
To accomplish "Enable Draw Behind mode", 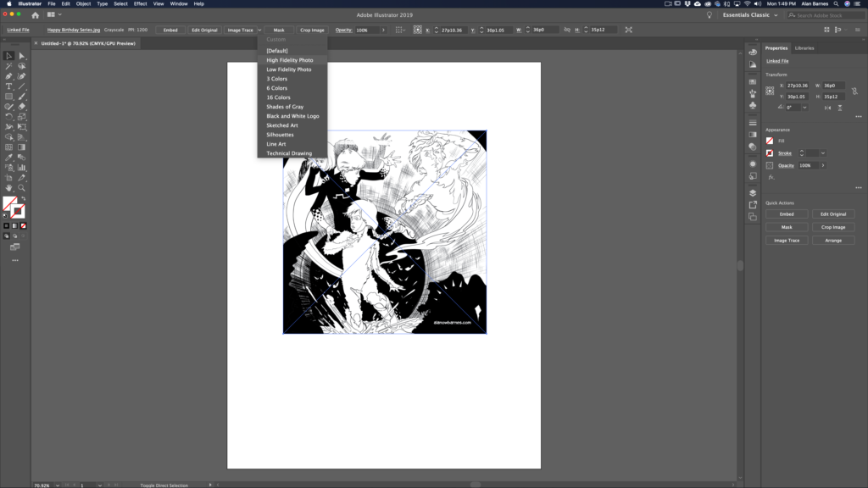I will pyautogui.click(x=15, y=236).
